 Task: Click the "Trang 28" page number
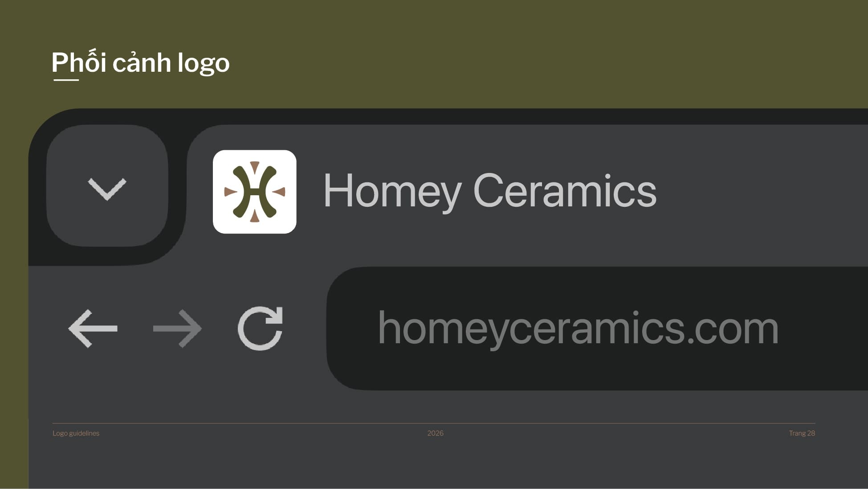[x=802, y=433]
